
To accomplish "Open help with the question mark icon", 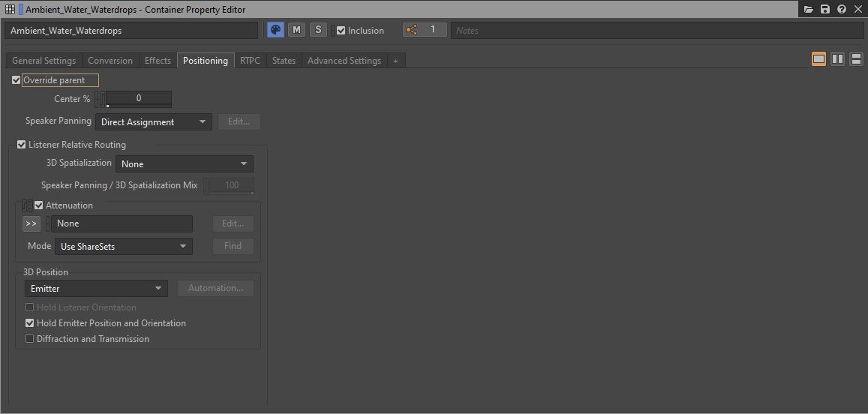I will [842, 10].
